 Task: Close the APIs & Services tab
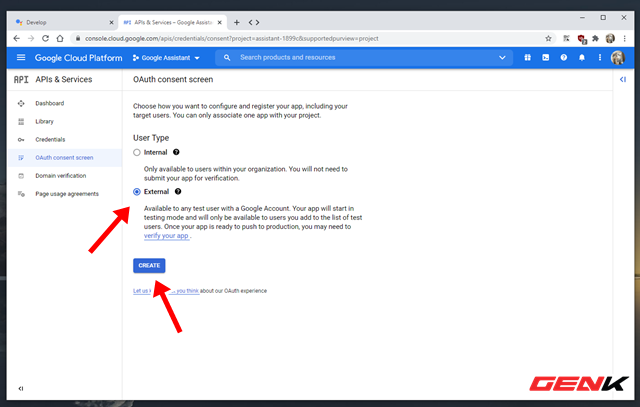point(220,22)
